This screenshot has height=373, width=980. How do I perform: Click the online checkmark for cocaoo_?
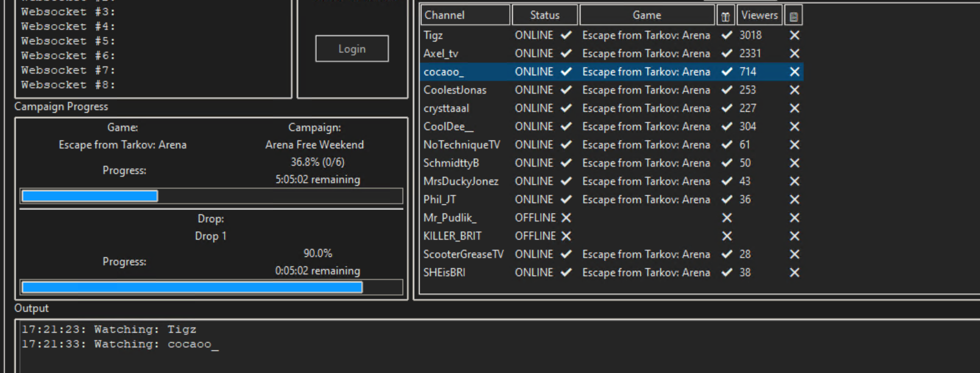(x=566, y=72)
